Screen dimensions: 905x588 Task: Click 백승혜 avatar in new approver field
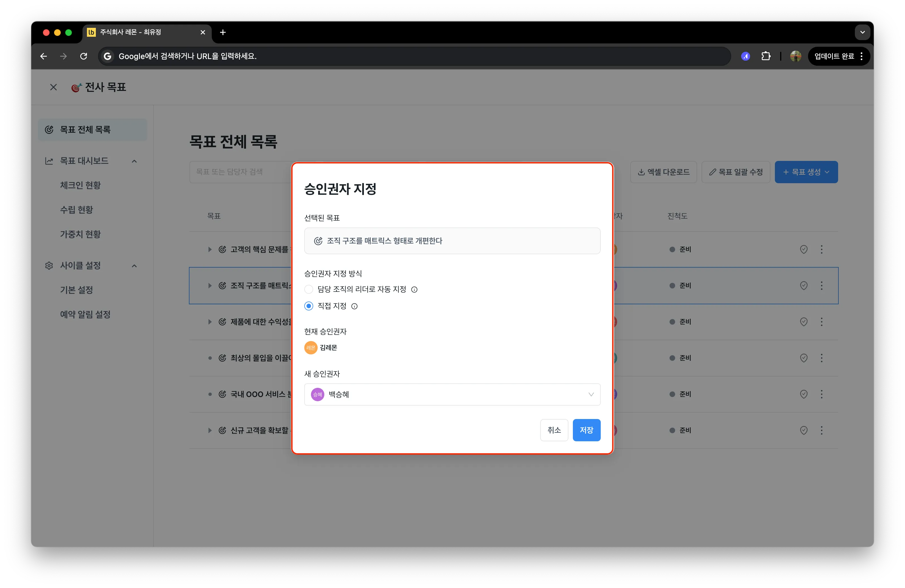click(x=318, y=394)
